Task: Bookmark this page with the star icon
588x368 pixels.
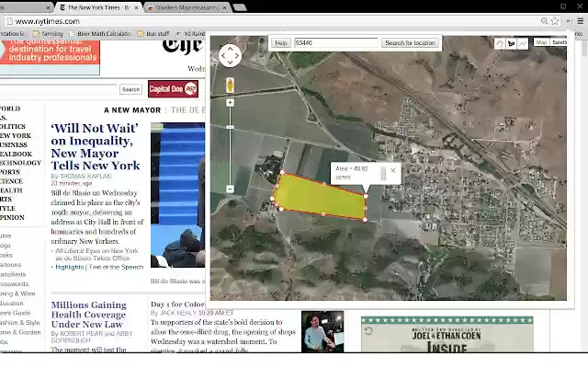Action: tap(555, 21)
